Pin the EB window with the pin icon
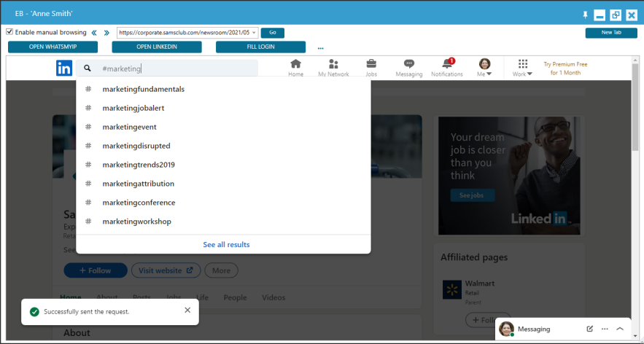This screenshot has height=344, width=644. tap(585, 15)
